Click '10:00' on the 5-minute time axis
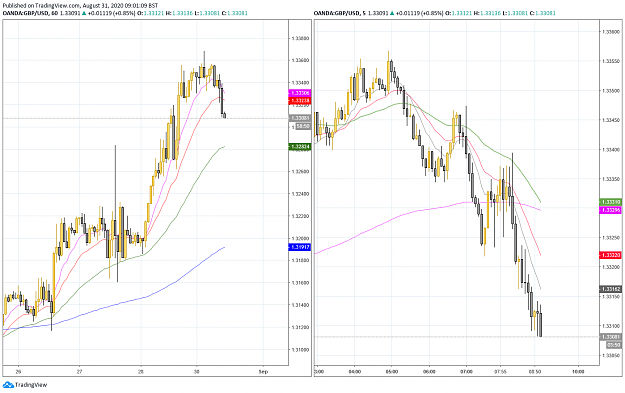This screenshot has height=393, width=625. pos(578,371)
